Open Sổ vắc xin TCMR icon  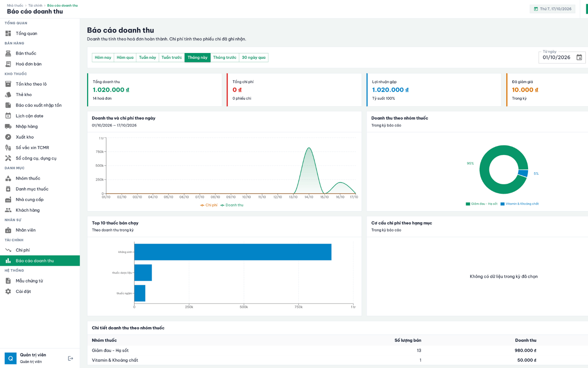pyautogui.click(x=8, y=148)
